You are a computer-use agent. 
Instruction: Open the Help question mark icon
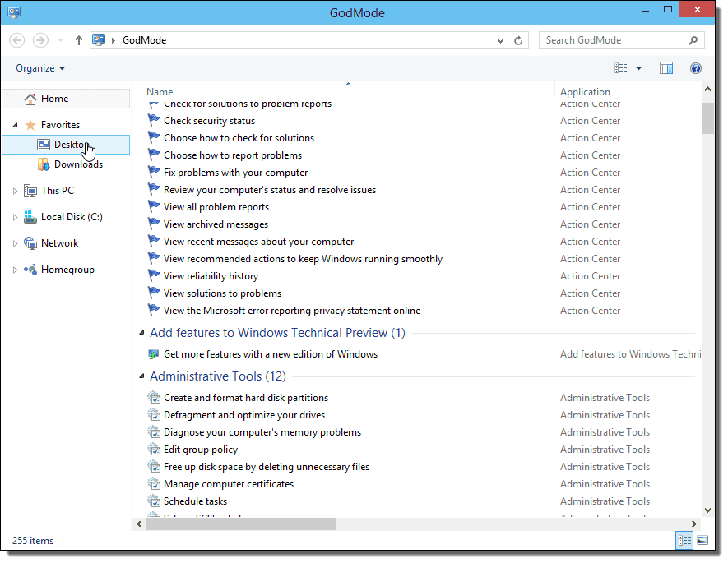696,68
